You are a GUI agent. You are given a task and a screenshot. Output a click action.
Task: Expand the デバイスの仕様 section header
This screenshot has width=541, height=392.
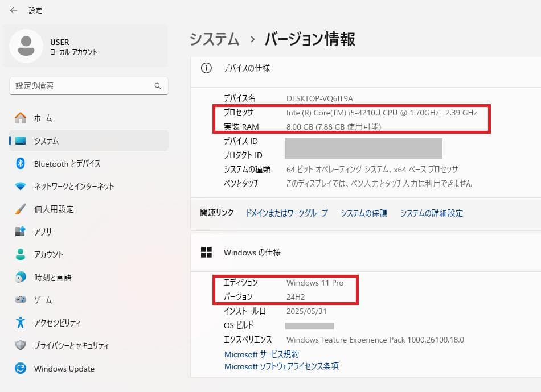[x=366, y=72]
